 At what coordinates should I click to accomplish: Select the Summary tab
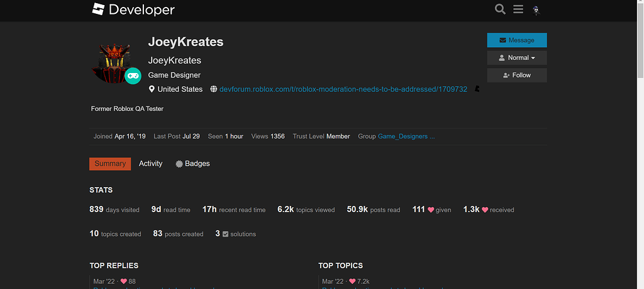[x=110, y=164]
